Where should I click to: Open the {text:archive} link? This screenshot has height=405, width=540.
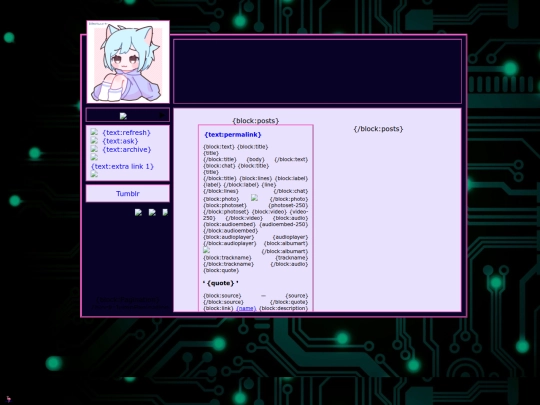(127, 149)
